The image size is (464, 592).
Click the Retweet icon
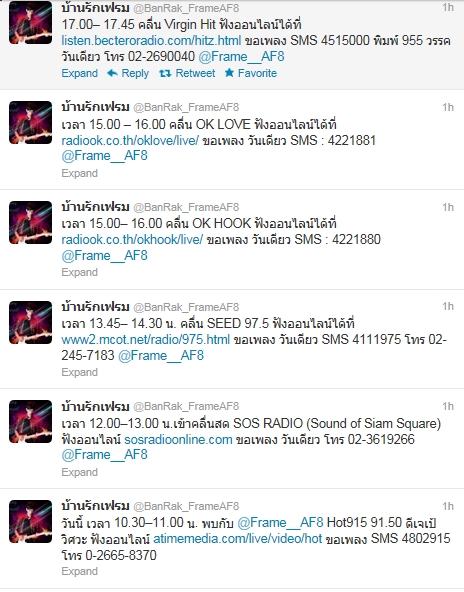165,73
